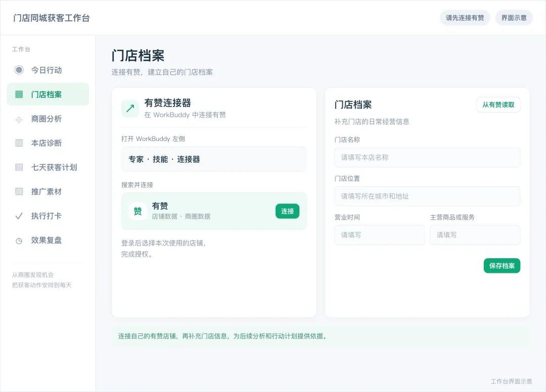Click the green 连接 button

(x=287, y=211)
